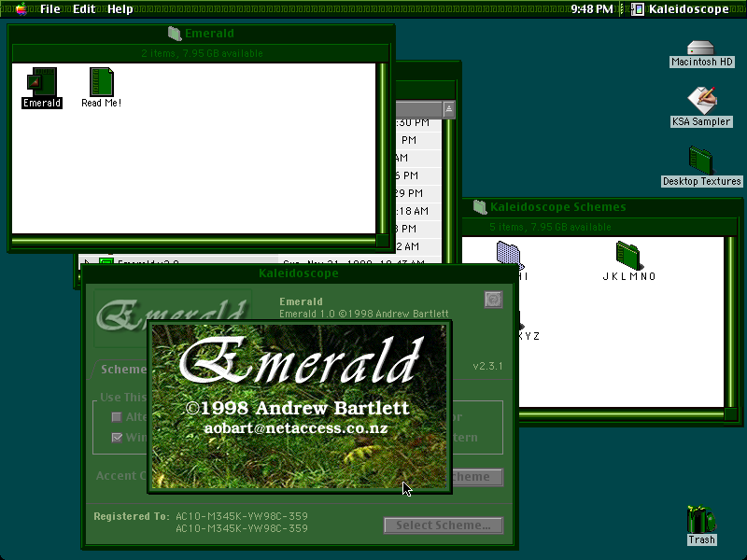Click the partially hidden ...cheme button
Viewport: 747px width, 560px height.
click(x=477, y=477)
